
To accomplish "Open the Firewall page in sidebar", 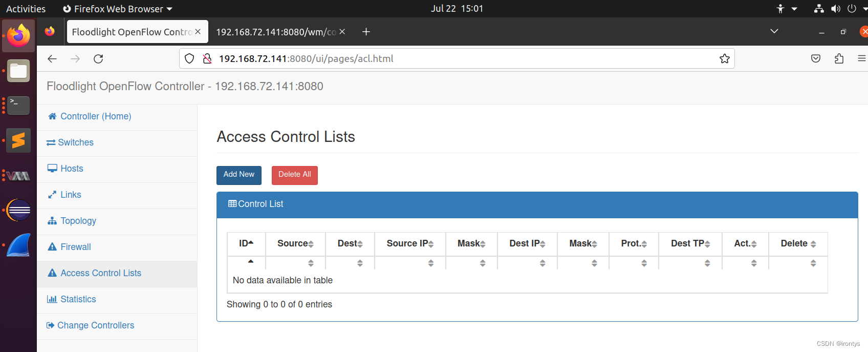I will [76, 247].
